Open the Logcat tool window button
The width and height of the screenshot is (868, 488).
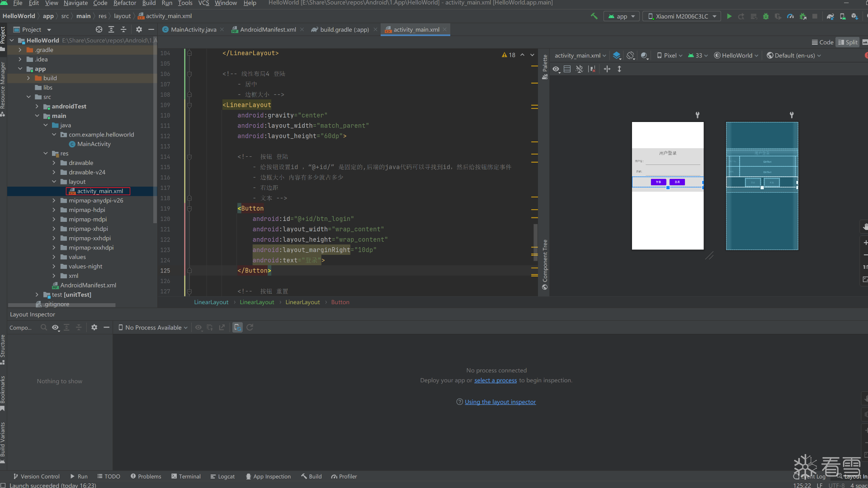click(x=222, y=476)
